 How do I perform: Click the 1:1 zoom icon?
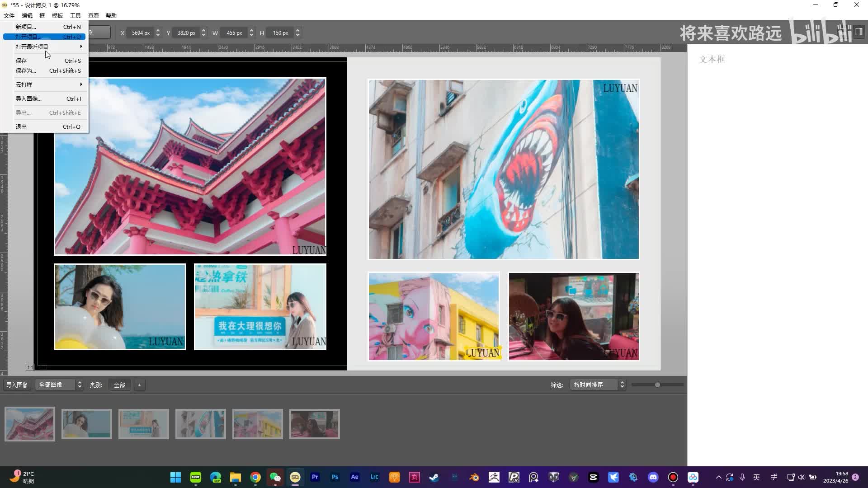pos(30,367)
